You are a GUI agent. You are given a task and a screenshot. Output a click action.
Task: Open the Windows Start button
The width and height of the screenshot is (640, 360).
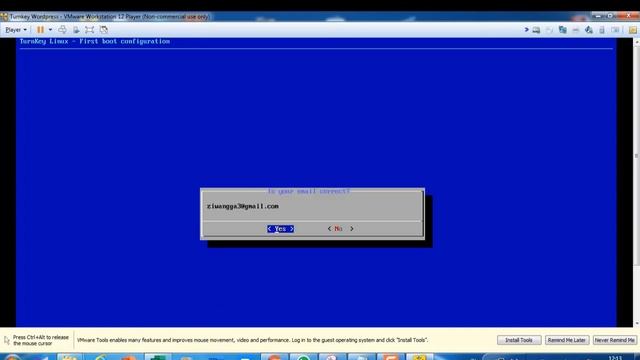(12, 358)
